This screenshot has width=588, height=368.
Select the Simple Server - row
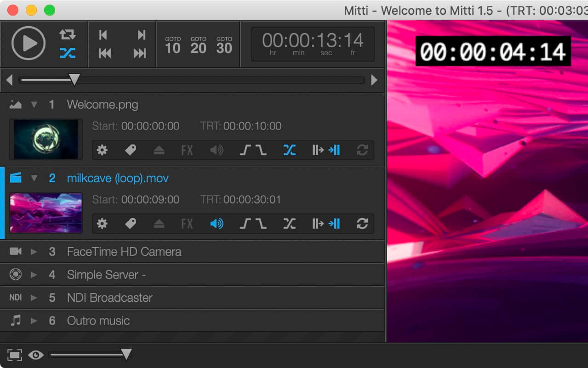click(x=192, y=275)
